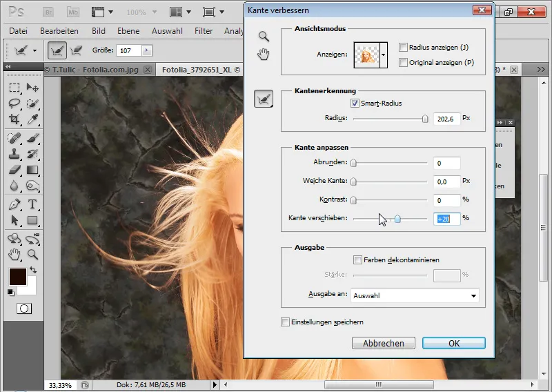Uncheck the Smart-Radius checkbox
This screenshot has width=552, height=392.
click(x=355, y=104)
